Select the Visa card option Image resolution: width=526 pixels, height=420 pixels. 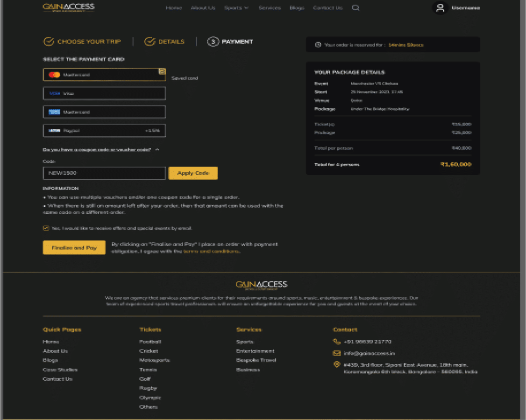(104, 93)
